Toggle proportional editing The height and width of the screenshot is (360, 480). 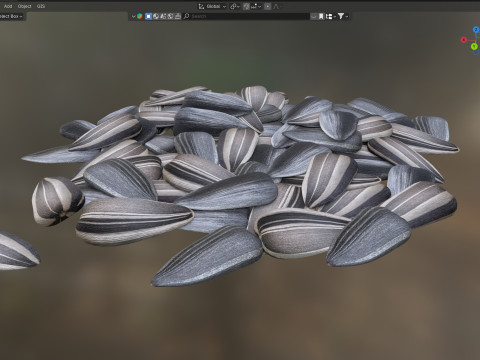click(267, 6)
